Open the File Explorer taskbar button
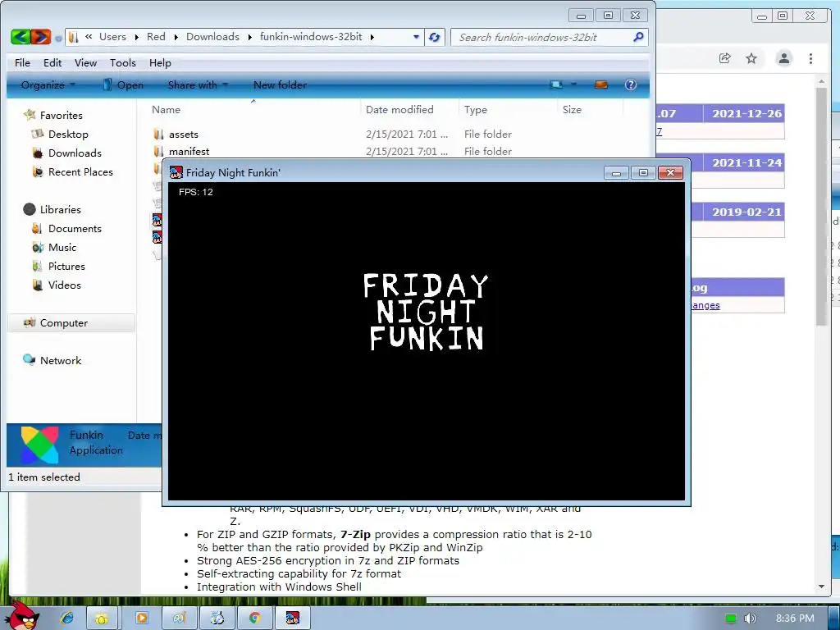Screen dimensions: 840x630 pyautogui.click(x=101, y=618)
